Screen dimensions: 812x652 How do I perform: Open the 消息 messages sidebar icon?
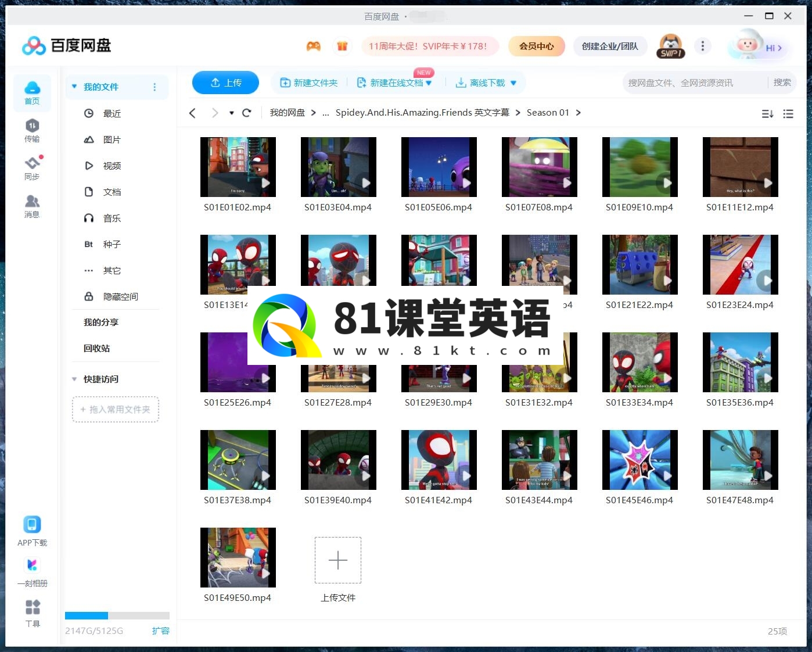pos(32,206)
